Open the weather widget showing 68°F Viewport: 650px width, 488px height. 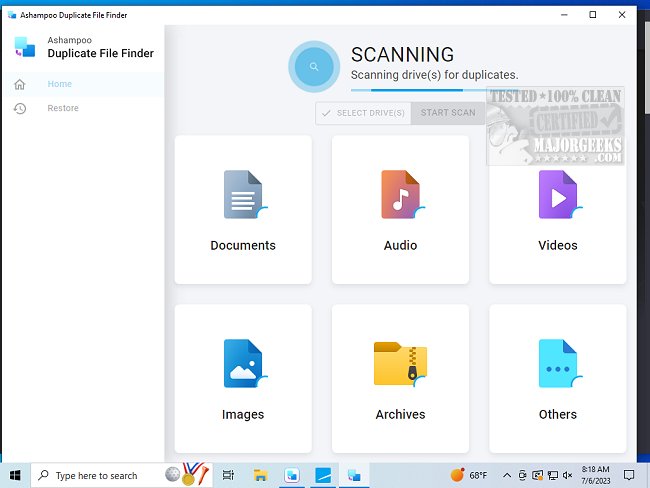470,475
